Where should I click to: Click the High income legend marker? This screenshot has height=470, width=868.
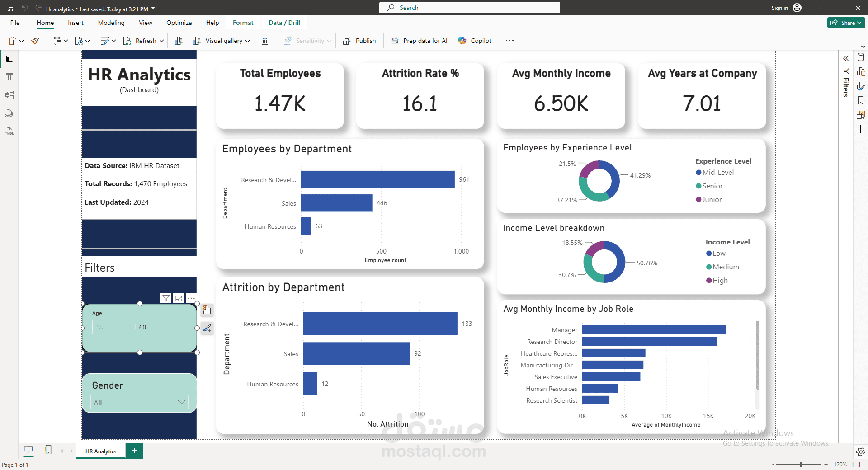[x=709, y=281]
